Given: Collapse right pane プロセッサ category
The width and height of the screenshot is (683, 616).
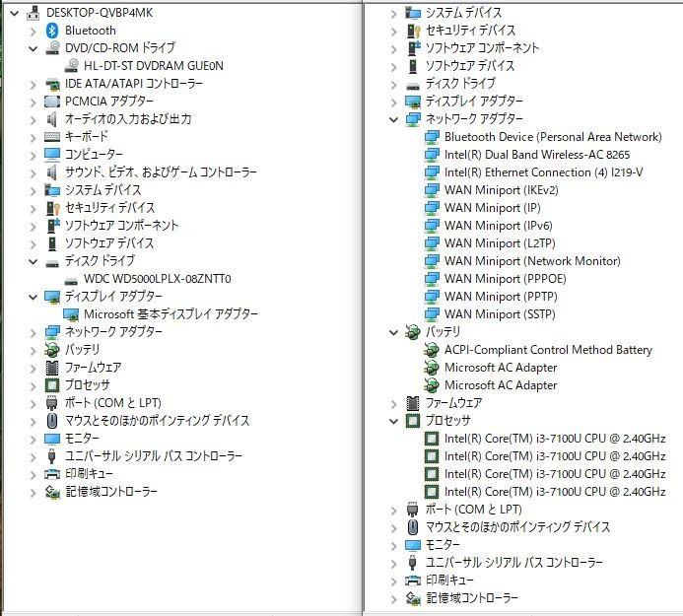Looking at the screenshot, I should click(394, 421).
